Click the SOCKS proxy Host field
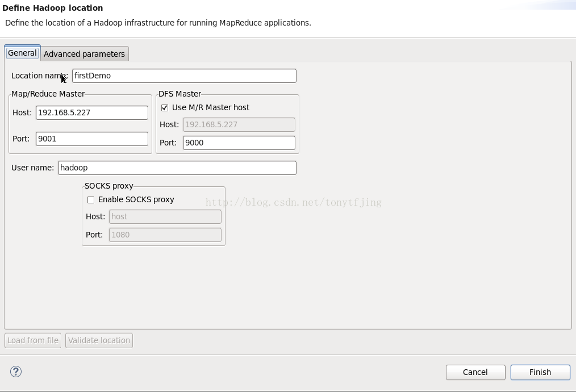 (x=165, y=216)
